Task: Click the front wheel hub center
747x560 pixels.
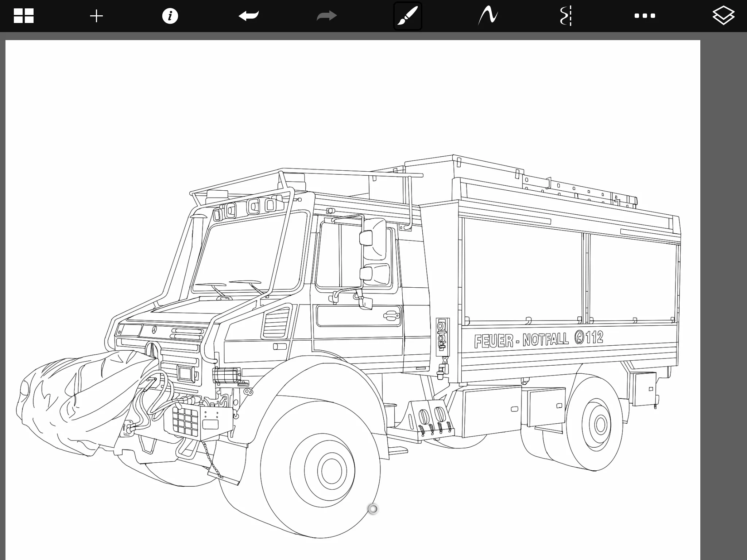Action: tap(332, 471)
